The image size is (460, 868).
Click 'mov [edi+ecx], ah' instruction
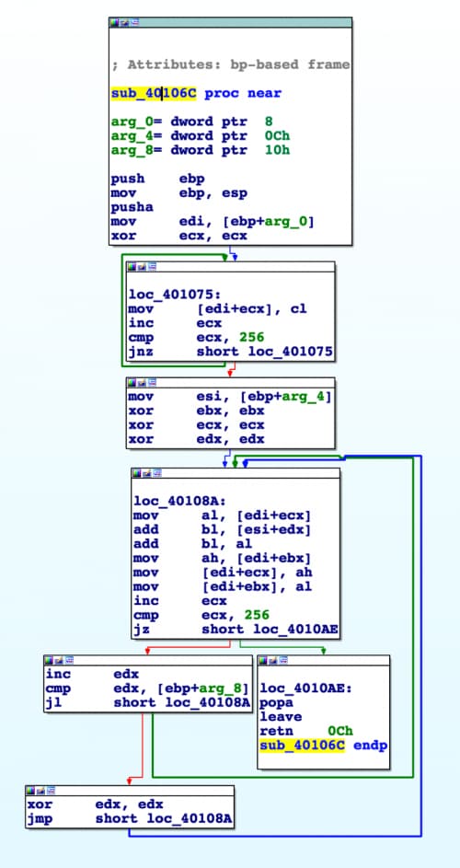coord(223,573)
